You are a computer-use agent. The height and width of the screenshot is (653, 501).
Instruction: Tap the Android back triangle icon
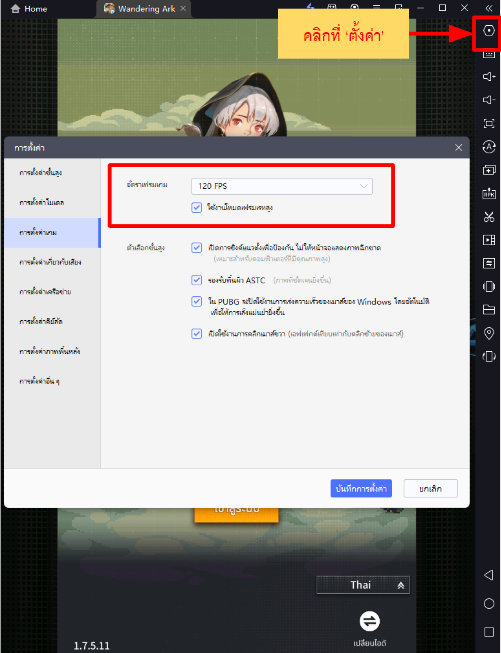click(x=489, y=575)
